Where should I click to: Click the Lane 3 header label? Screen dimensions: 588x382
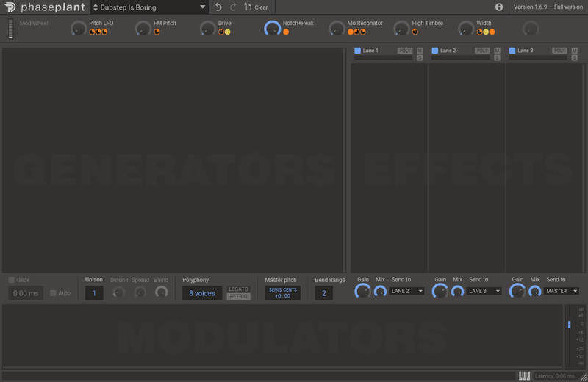(x=526, y=51)
